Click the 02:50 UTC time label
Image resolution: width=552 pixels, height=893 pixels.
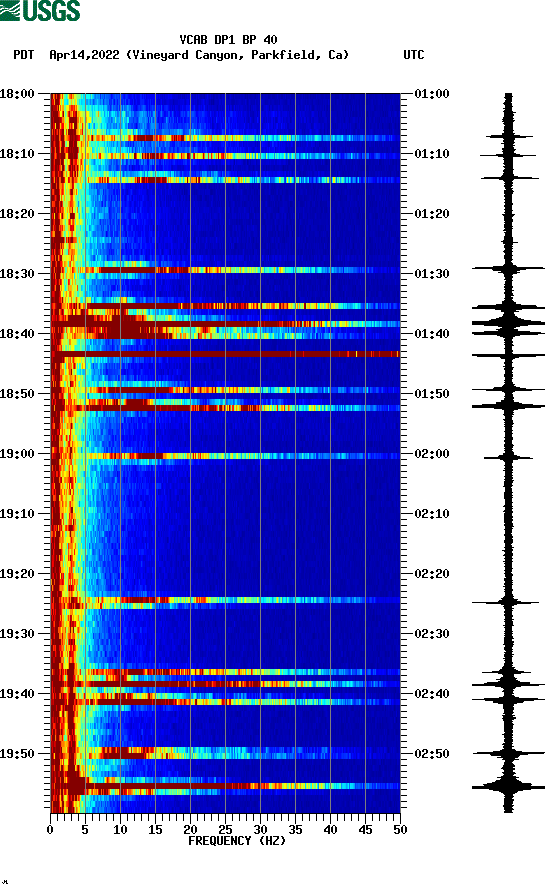click(432, 753)
